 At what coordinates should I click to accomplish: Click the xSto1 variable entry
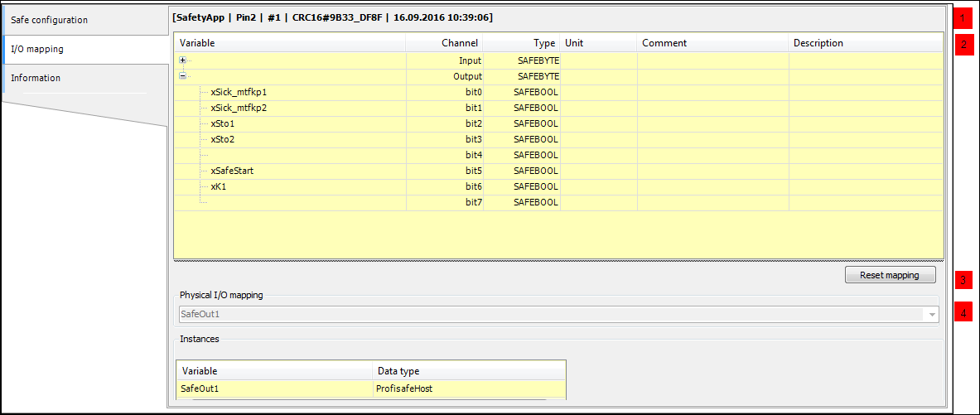click(223, 123)
